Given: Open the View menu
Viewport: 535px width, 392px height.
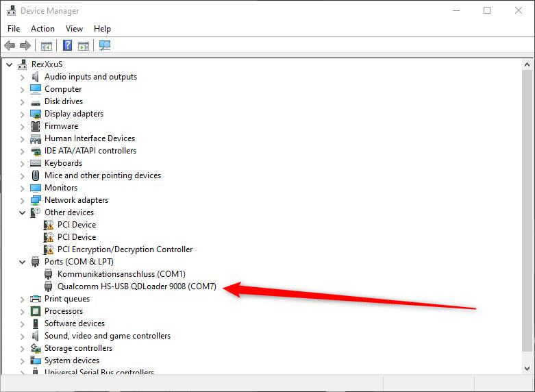Looking at the screenshot, I should pyautogui.click(x=74, y=29).
